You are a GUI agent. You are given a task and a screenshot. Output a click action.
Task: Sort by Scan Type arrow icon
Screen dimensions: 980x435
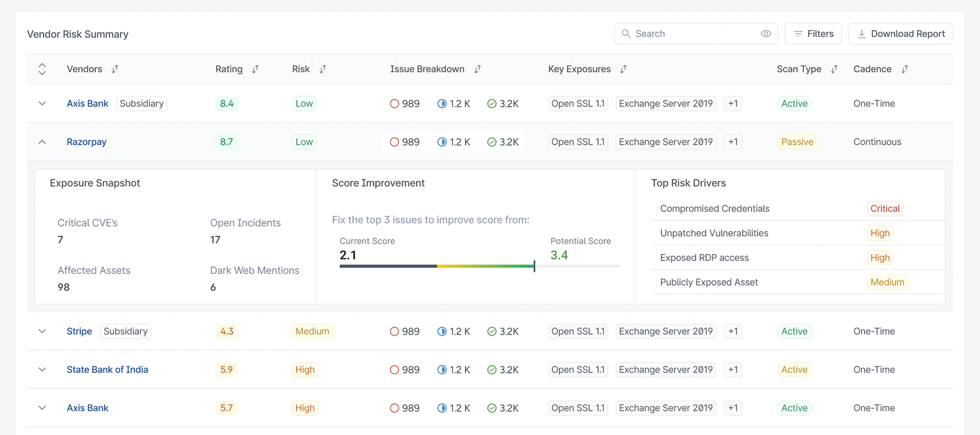pos(834,69)
